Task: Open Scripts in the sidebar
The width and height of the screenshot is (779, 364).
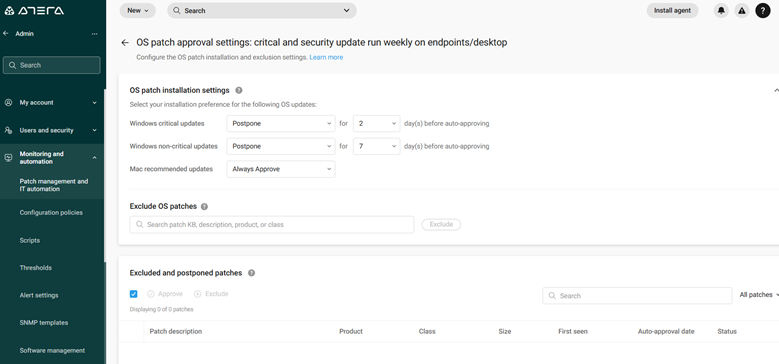Action: click(30, 240)
